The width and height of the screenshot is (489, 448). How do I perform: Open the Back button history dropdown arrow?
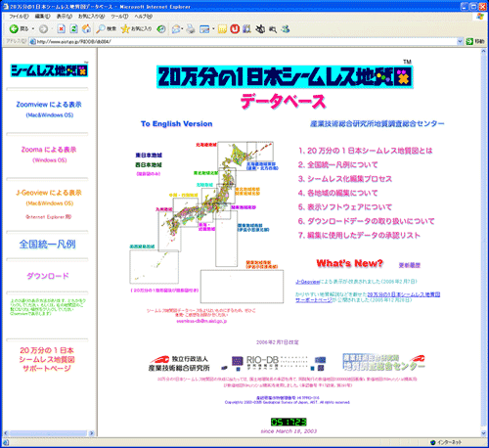33,29
